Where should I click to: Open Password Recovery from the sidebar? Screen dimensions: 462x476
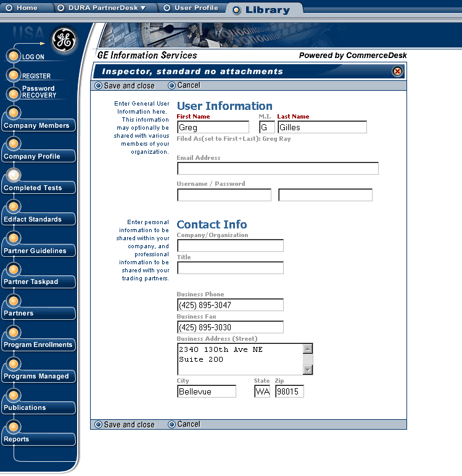tap(38, 92)
